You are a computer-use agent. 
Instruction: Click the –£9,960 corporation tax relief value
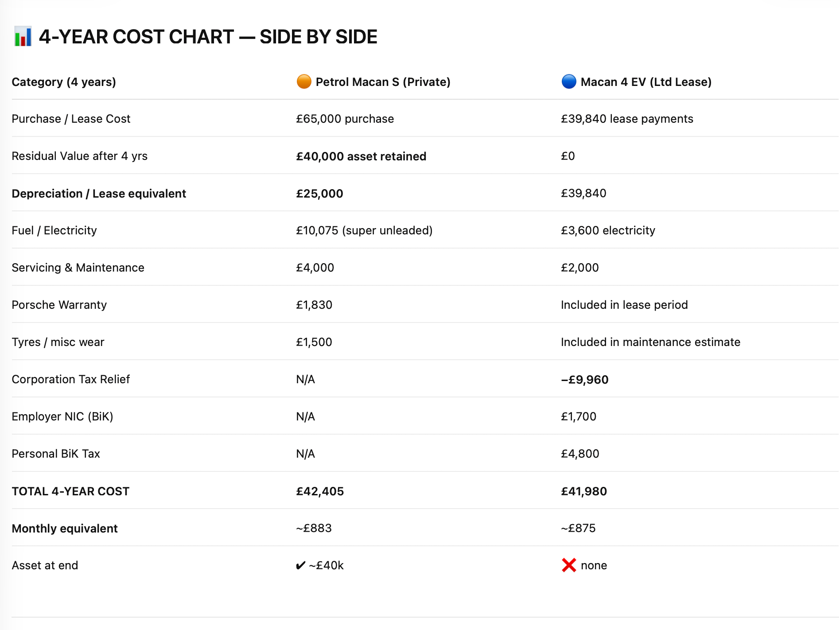tap(584, 380)
